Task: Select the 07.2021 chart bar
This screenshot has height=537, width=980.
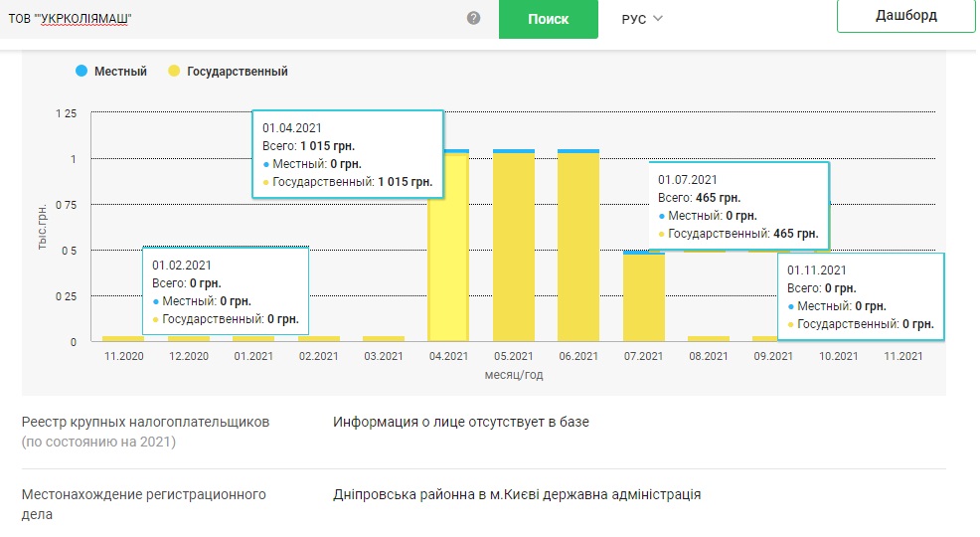Action: click(x=644, y=298)
